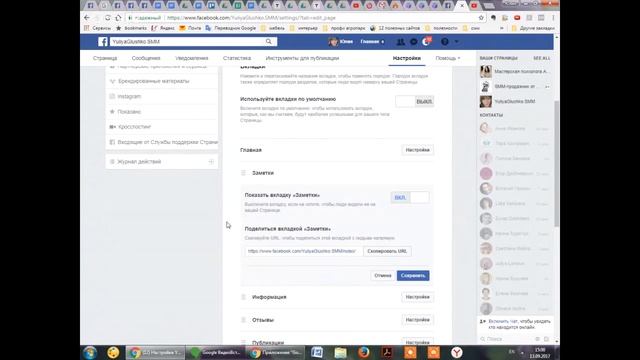Open the Сообщения tab
The width and height of the screenshot is (640, 360).
point(146,58)
